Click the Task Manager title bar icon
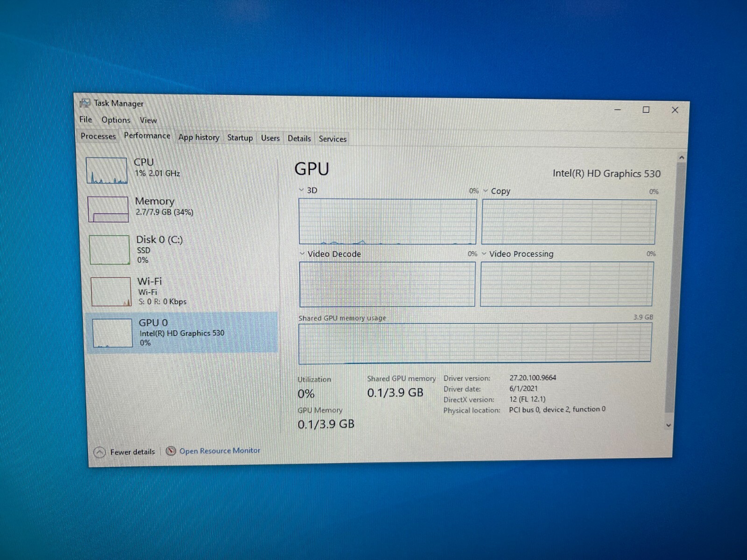This screenshot has height=560, width=747. click(x=85, y=103)
